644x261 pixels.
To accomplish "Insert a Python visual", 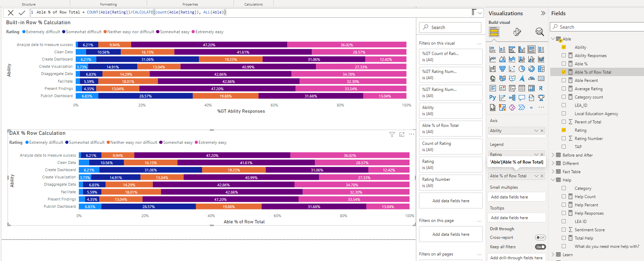I will [493, 98].
